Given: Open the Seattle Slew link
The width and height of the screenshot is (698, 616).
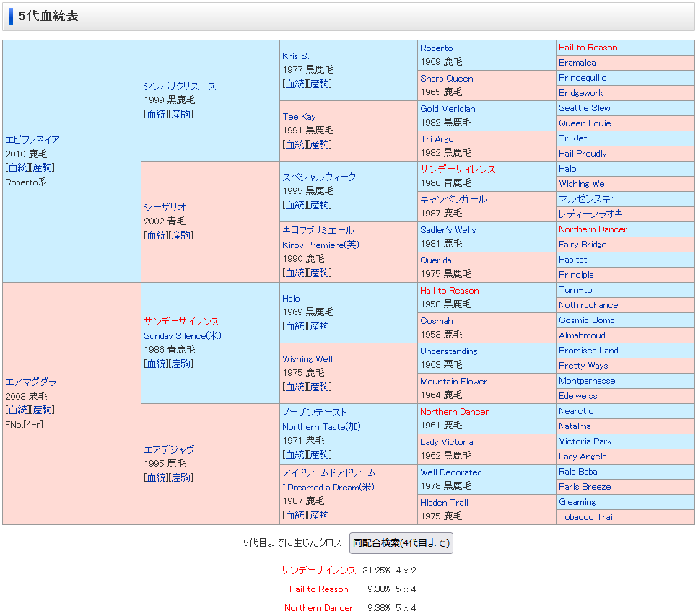Looking at the screenshot, I should 584,107.
